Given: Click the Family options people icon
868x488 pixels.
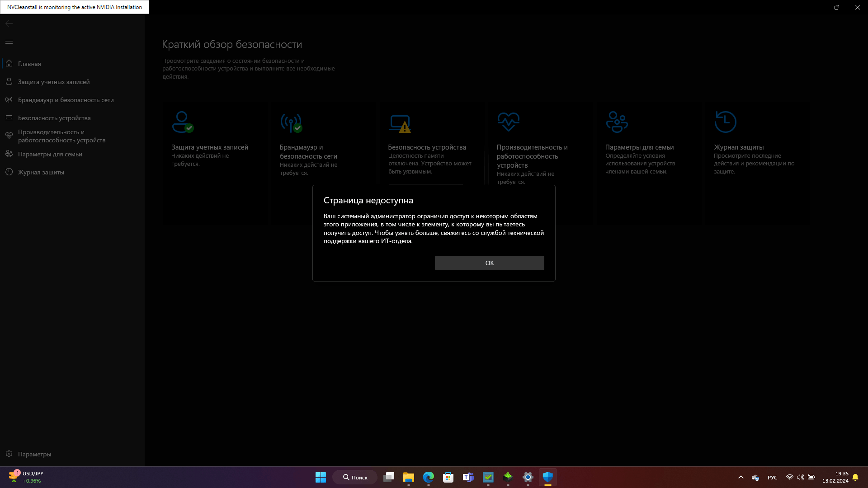Looking at the screenshot, I should (x=617, y=122).
